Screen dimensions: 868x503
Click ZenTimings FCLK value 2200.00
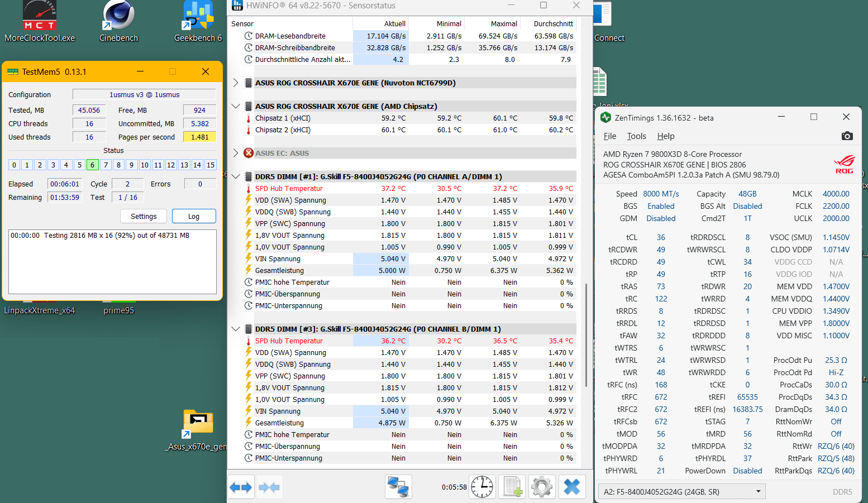click(836, 206)
